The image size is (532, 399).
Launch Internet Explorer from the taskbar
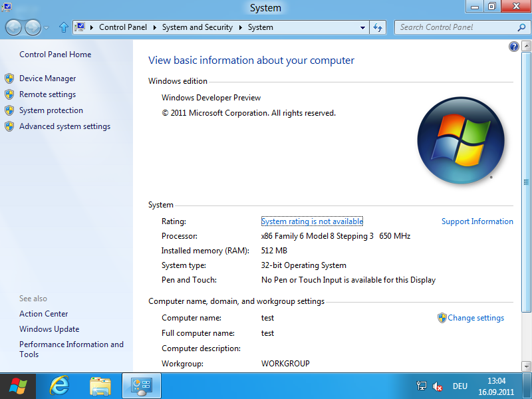[x=60, y=386]
